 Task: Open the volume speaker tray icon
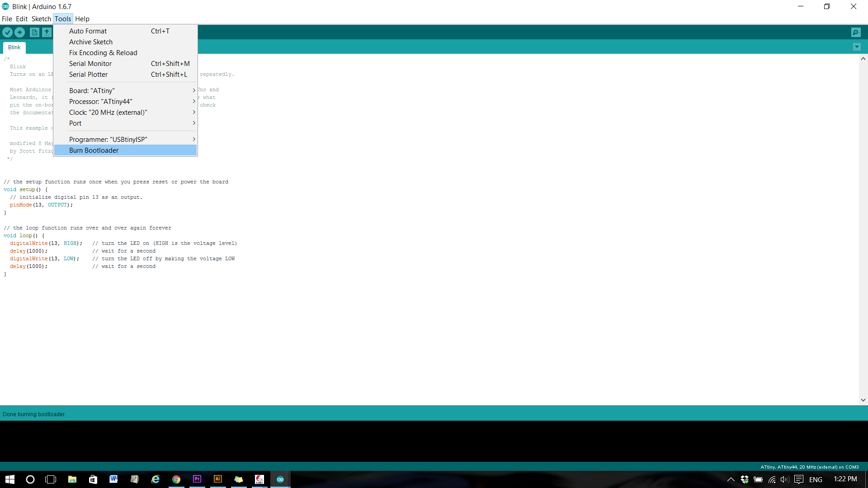(784, 479)
